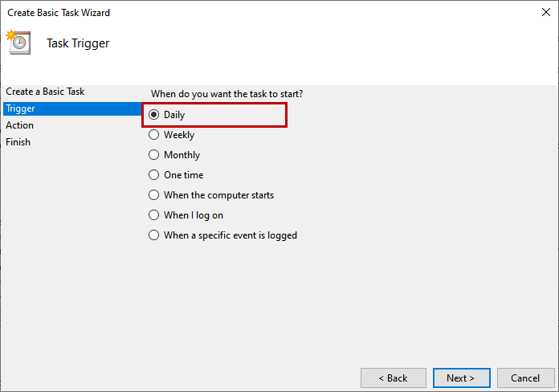
Task: Choose the When I log on option
Action: click(x=154, y=215)
